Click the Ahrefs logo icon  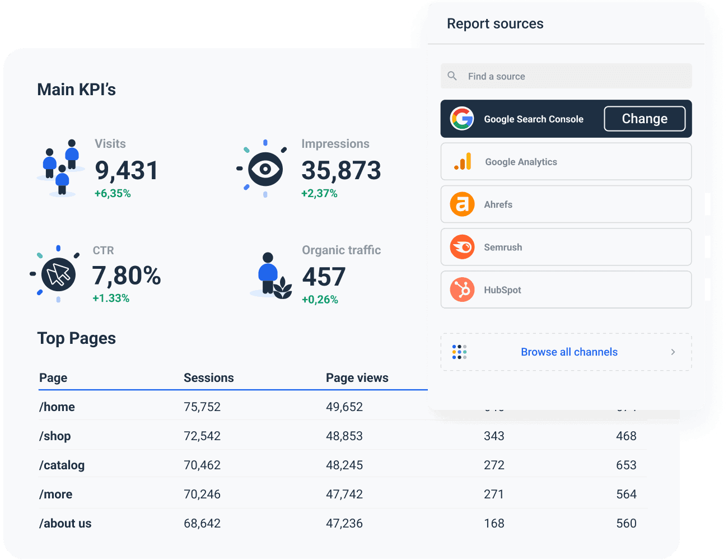pos(461,204)
